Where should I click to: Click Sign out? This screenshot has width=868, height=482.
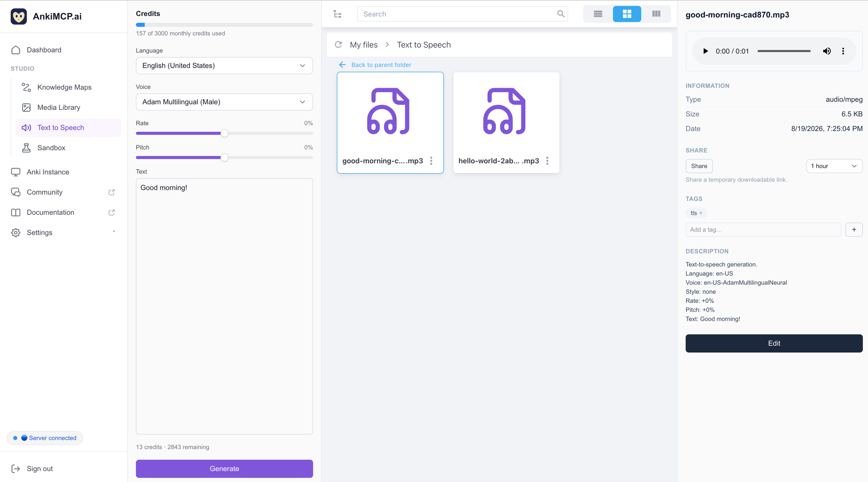click(39, 469)
